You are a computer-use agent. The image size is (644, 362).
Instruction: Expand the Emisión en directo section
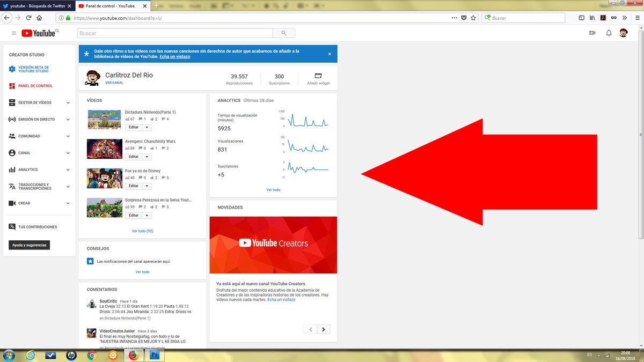click(68, 119)
